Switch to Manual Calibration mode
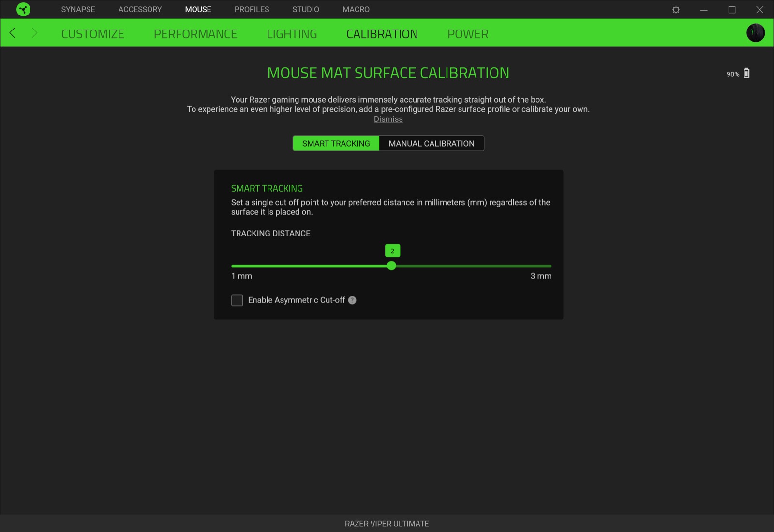 [432, 144]
